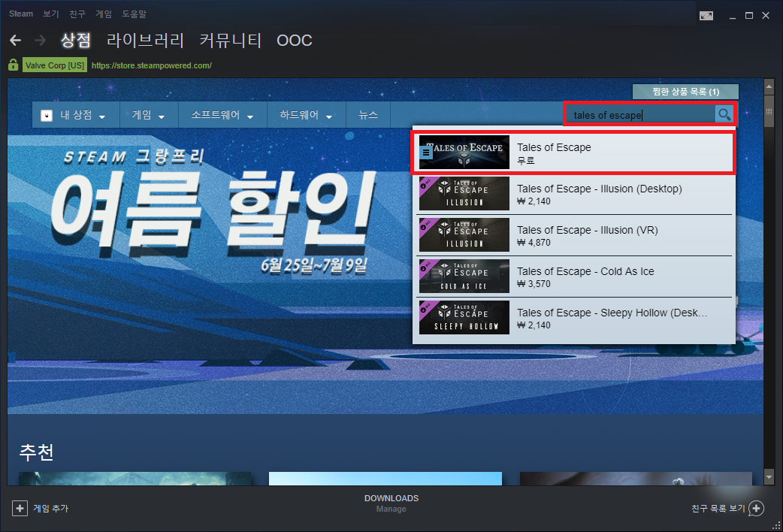Toggle Big Picture mode icon
The image size is (783, 532).
point(706,16)
